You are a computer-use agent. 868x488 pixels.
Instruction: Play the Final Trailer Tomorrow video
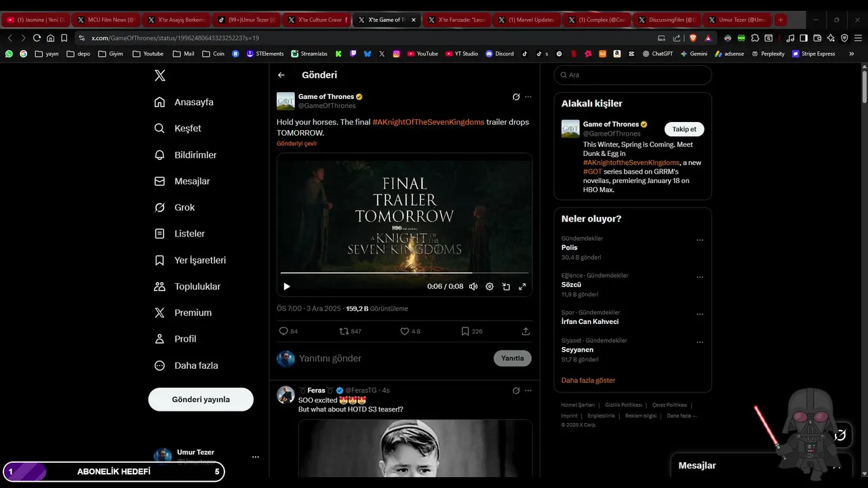(x=286, y=287)
